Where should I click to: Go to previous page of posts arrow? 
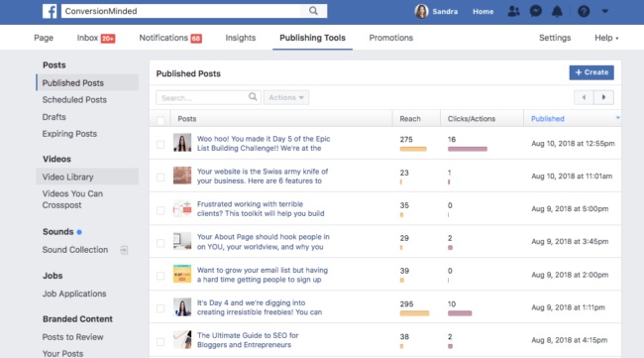[584, 97]
